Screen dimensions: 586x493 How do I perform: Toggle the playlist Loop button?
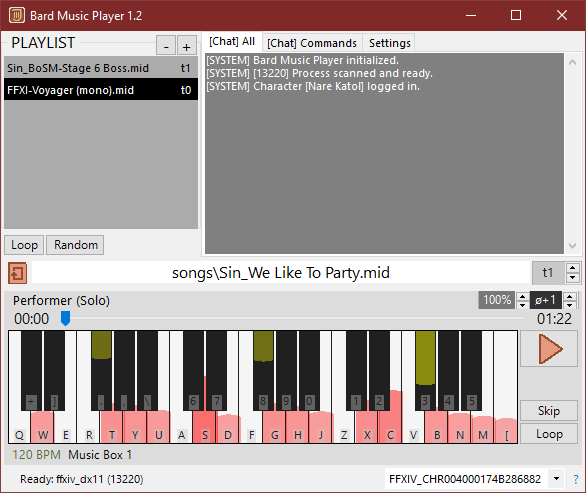(x=24, y=245)
